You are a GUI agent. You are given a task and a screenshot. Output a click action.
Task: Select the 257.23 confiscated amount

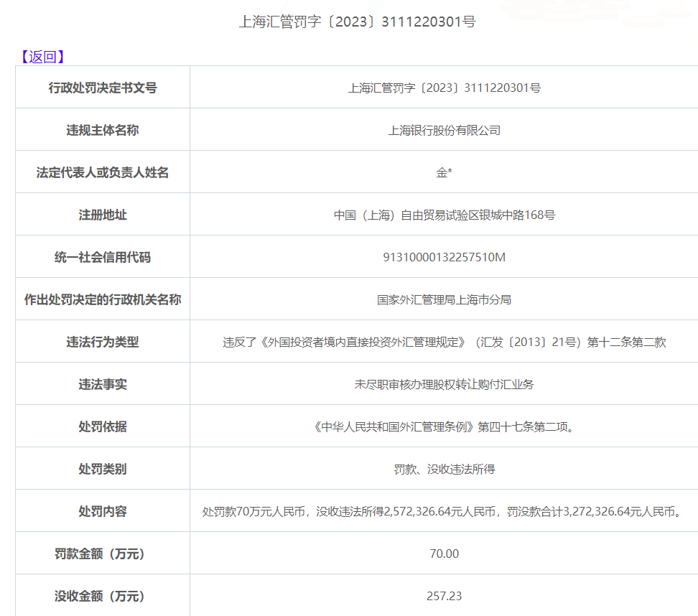click(445, 595)
